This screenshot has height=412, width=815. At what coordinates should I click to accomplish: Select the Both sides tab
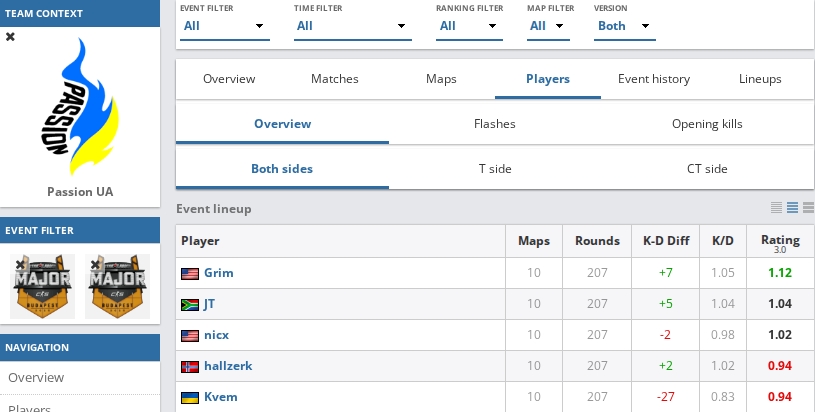pos(282,169)
